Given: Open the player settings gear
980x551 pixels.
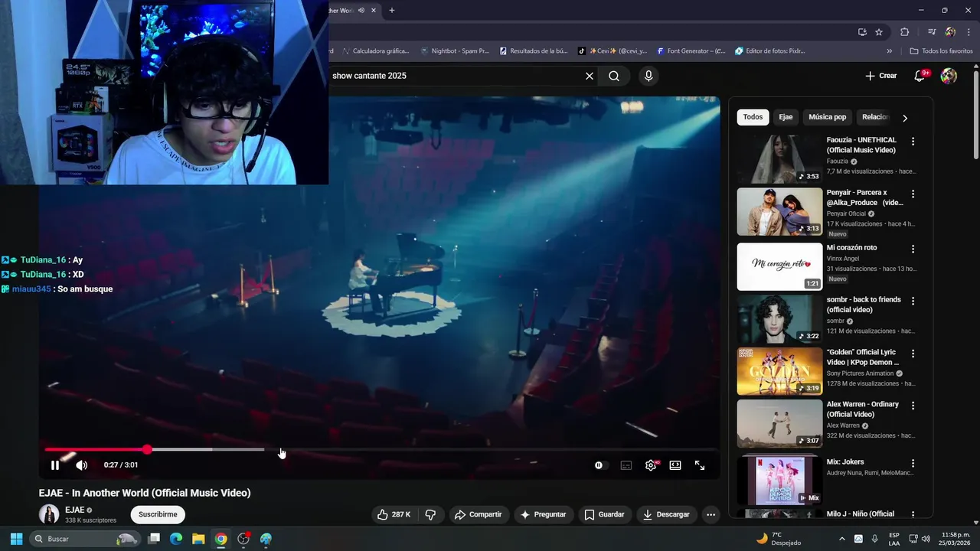Looking at the screenshot, I should click(651, 465).
